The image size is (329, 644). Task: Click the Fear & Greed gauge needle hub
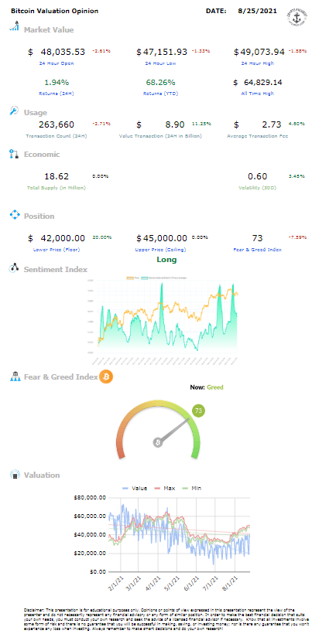point(158,442)
